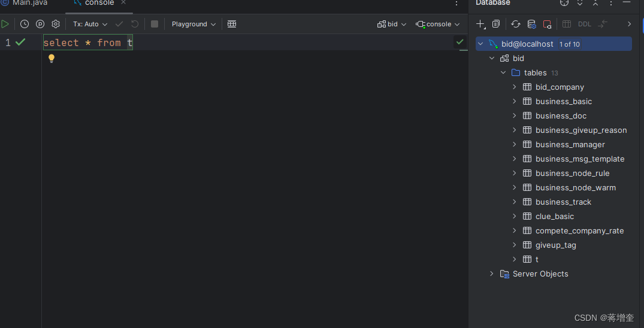The image size is (644, 328).
Task: Open the Playground mode dropdown
Action: [x=193, y=24]
